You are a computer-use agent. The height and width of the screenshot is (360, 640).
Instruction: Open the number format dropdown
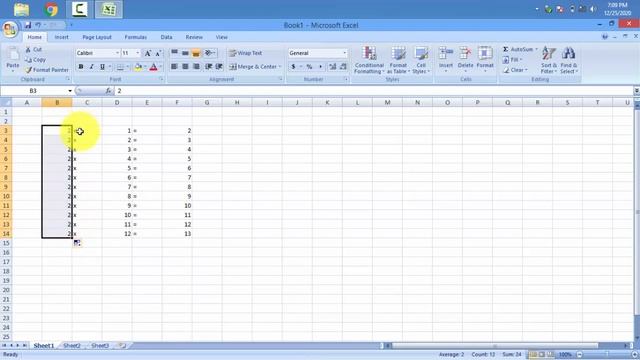[344, 53]
